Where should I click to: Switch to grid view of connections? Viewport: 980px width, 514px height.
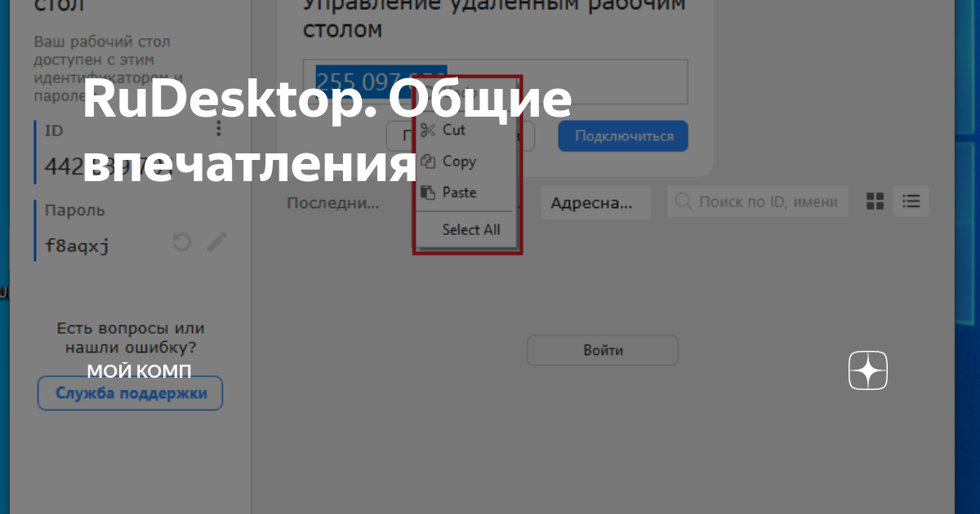click(874, 201)
